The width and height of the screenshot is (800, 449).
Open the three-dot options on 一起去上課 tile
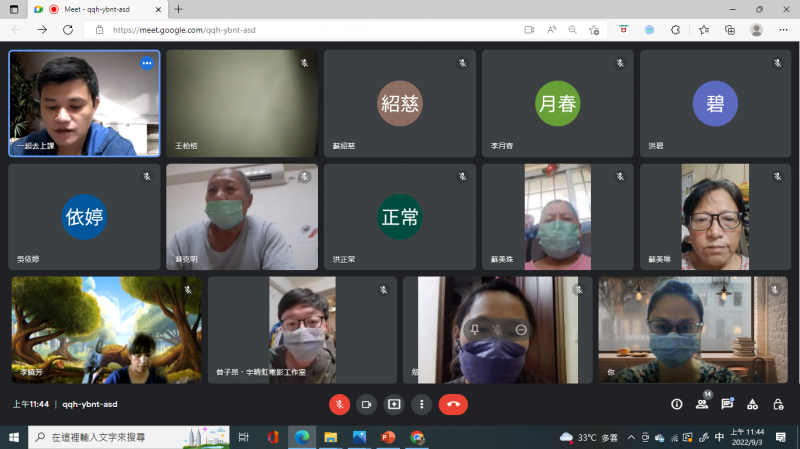pyautogui.click(x=146, y=63)
